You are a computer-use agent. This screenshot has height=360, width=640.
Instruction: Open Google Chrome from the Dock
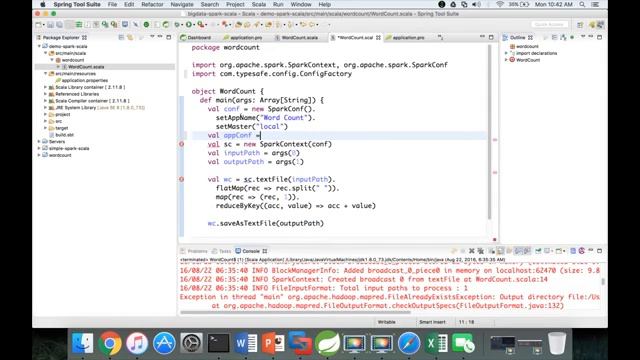coord(109,343)
